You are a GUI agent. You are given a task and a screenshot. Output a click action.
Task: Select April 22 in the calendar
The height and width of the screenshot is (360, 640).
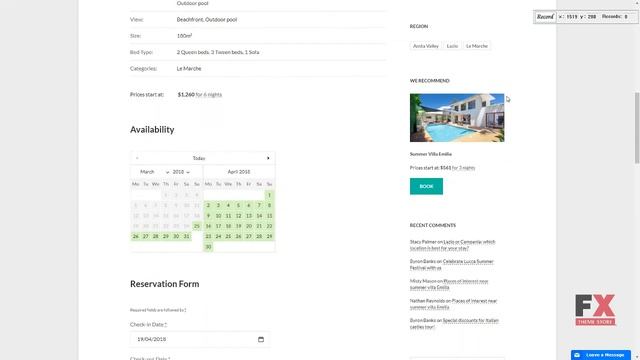[x=269, y=226]
